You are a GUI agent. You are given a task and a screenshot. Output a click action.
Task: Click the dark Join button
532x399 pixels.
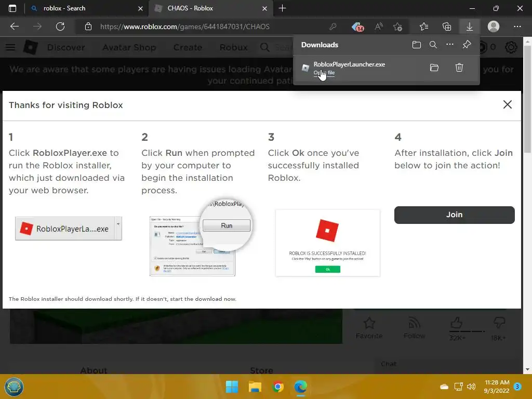click(454, 215)
